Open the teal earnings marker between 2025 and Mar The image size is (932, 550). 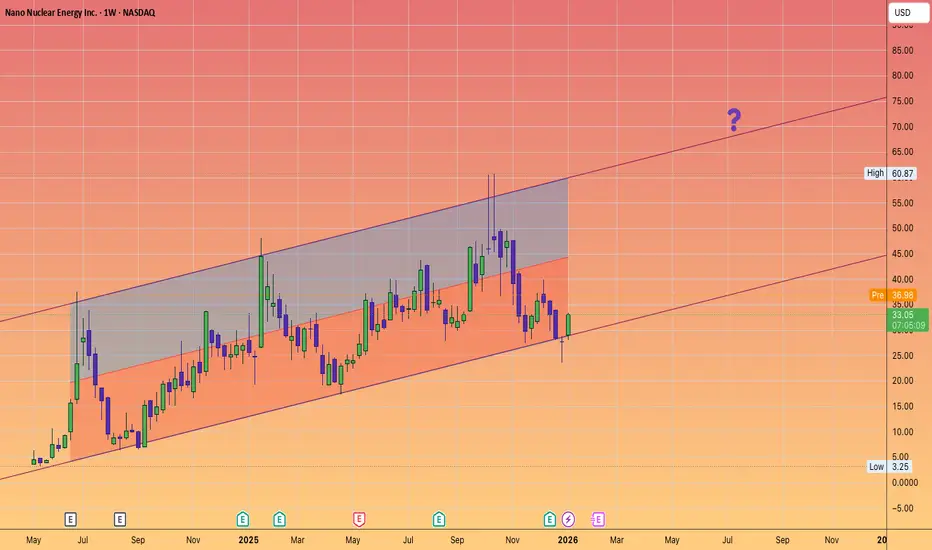click(279, 519)
